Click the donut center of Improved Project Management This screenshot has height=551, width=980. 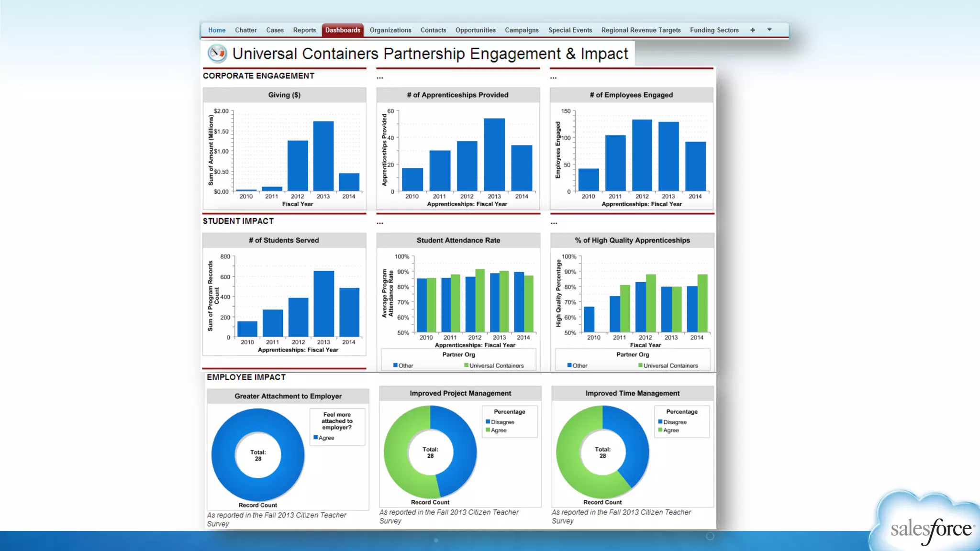[430, 452]
